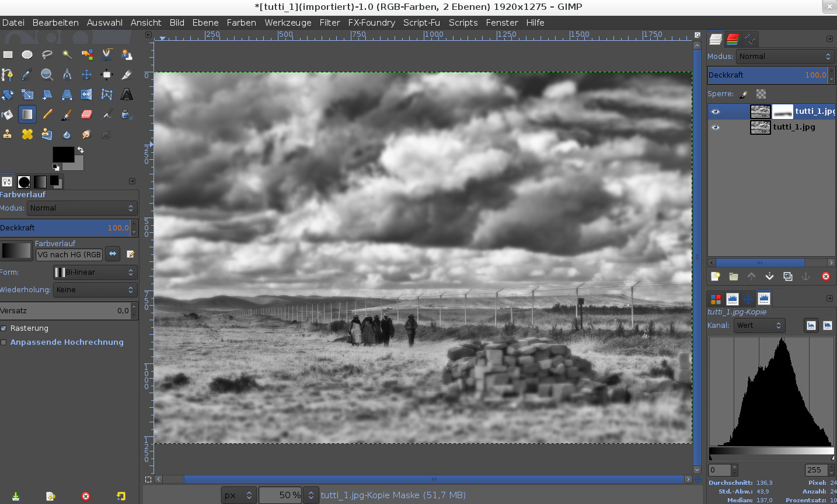Click the VG nach HG gradient name

69,254
